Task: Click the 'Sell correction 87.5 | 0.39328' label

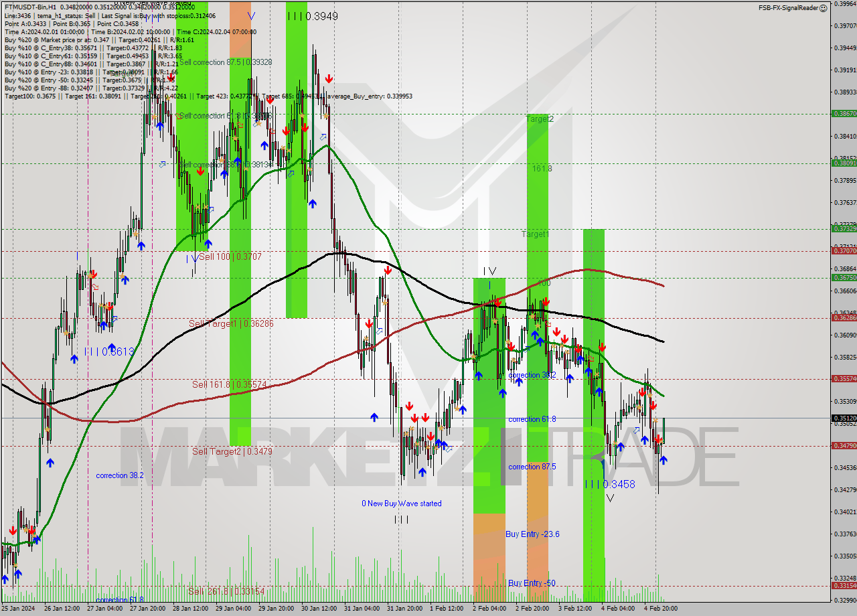Action: click(x=226, y=62)
